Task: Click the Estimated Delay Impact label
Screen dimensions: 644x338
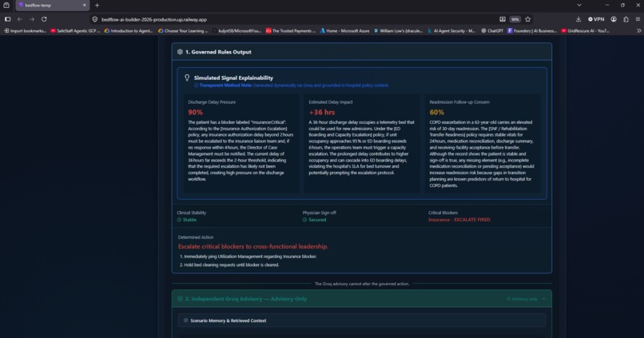Action: pyautogui.click(x=331, y=101)
